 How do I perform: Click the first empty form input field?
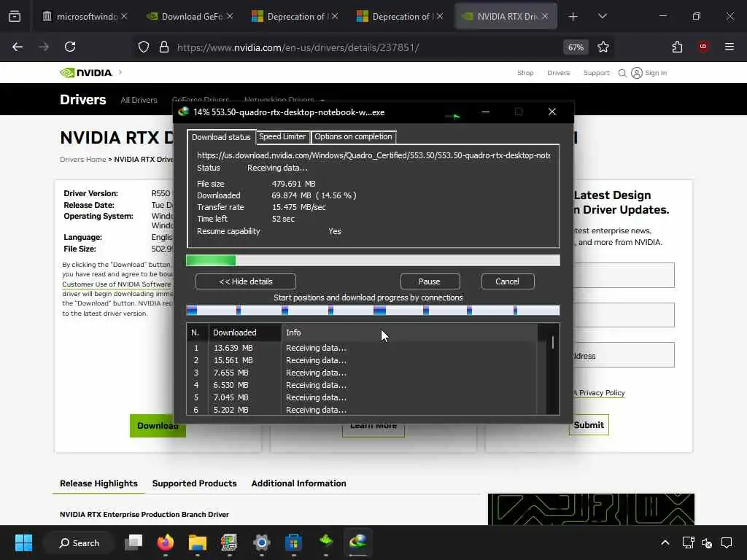pyautogui.click(x=624, y=275)
